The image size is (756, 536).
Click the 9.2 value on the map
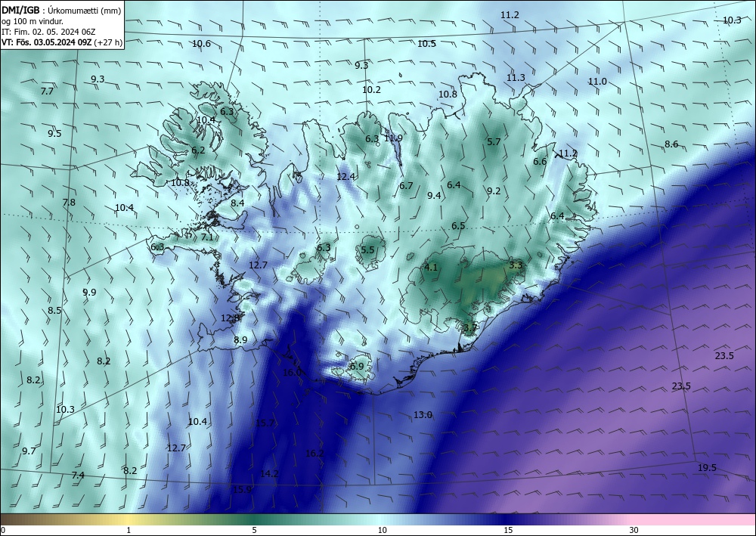click(494, 191)
